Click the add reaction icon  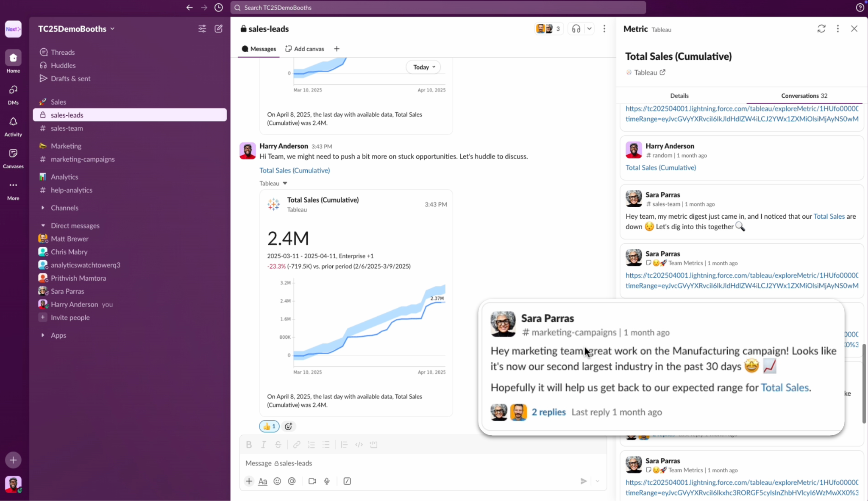coord(288,426)
